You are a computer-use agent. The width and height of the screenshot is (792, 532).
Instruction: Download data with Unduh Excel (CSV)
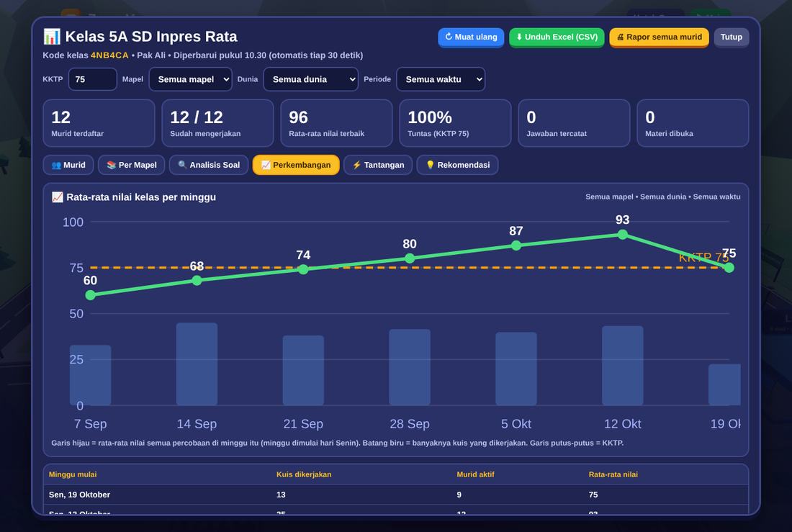point(557,37)
